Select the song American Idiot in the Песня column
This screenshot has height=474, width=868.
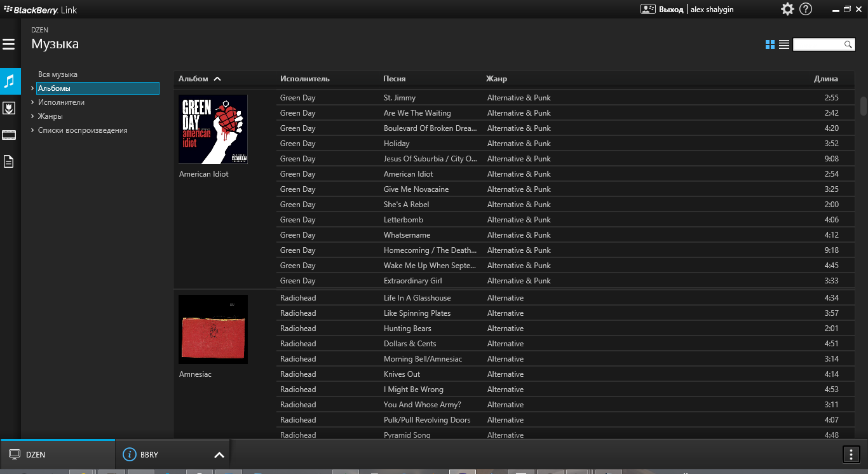coord(409,174)
